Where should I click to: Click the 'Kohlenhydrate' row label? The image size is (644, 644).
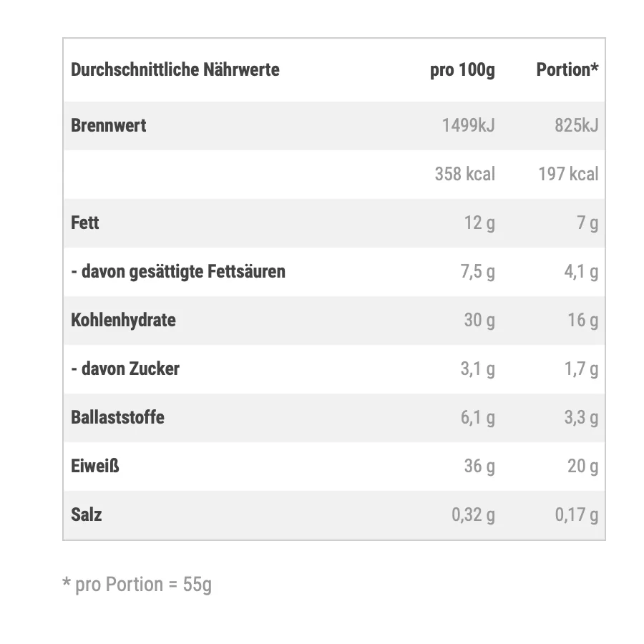click(123, 320)
